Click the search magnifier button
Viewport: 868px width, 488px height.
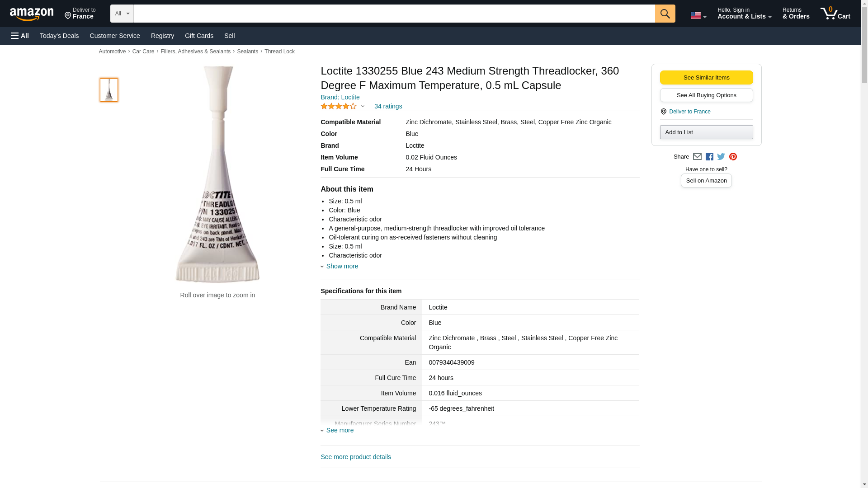(665, 14)
